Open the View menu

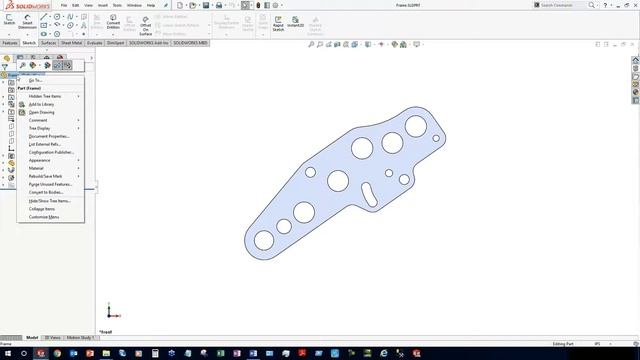click(x=88, y=6)
